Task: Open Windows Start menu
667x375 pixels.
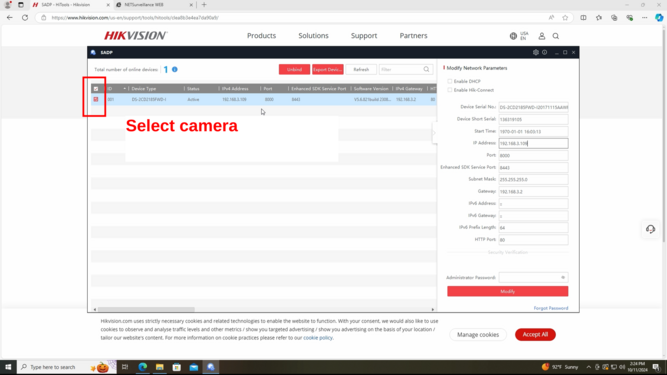Action: pyautogui.click(x=8, y=367)
